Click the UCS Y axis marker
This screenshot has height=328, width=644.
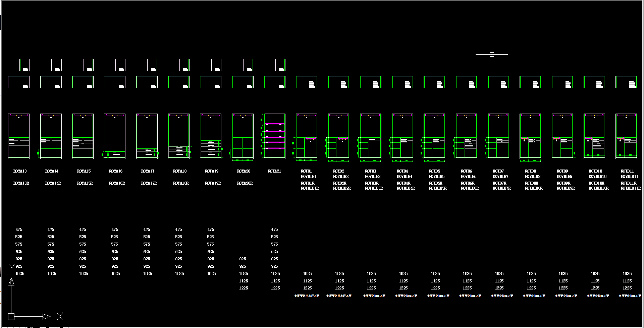click(12, 267)
